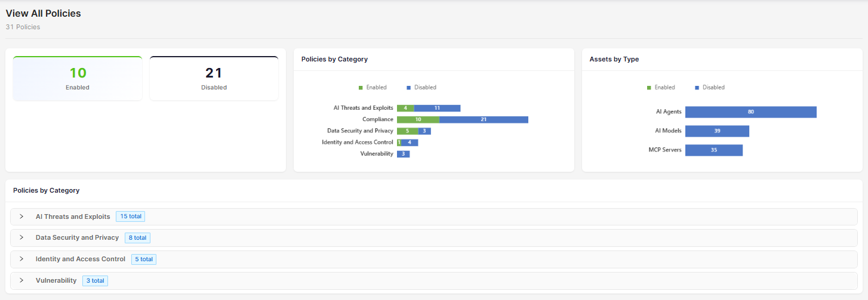Click the 5 total badge

[x=144, y=259]
